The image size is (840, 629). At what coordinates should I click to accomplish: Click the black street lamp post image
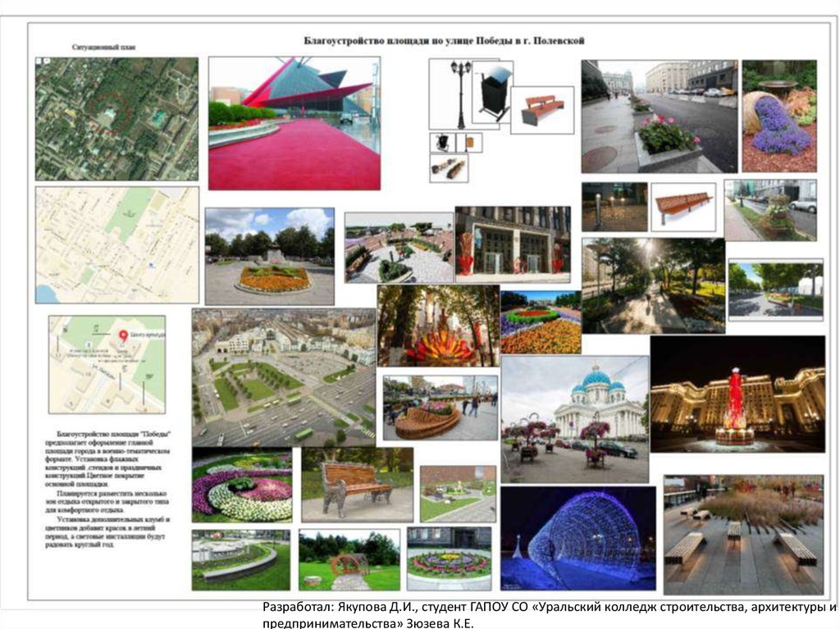tap(459, 93)
